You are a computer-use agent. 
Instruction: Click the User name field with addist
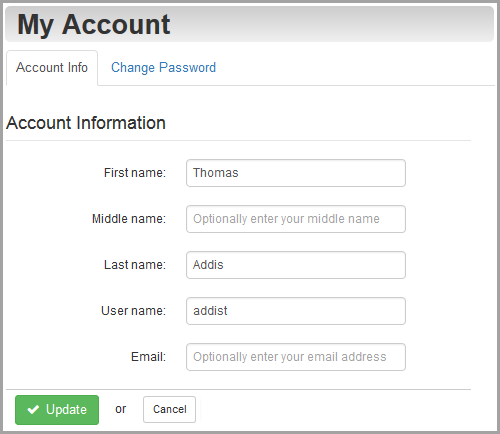click(296, 311)
